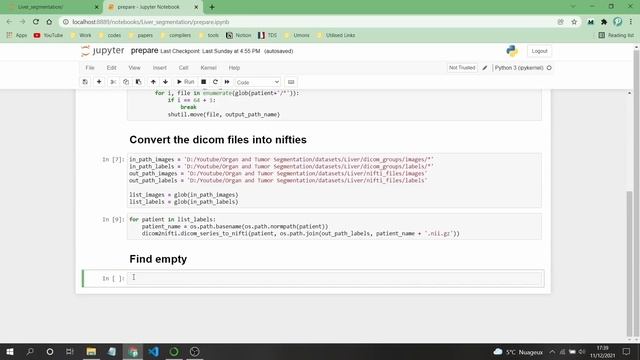This screenshot has height=360, width=640.
Task: Open the Work bookmarks folder
Action: [81, 36]
